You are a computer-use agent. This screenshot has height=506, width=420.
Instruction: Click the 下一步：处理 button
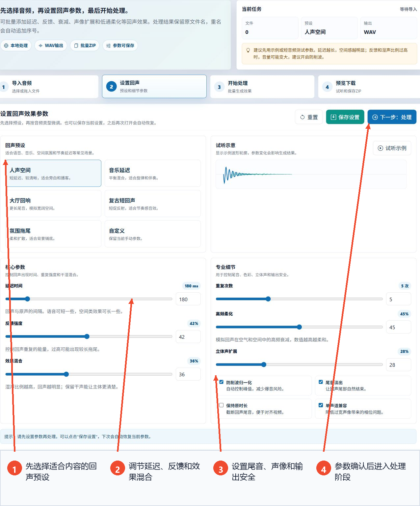(392, 117)
